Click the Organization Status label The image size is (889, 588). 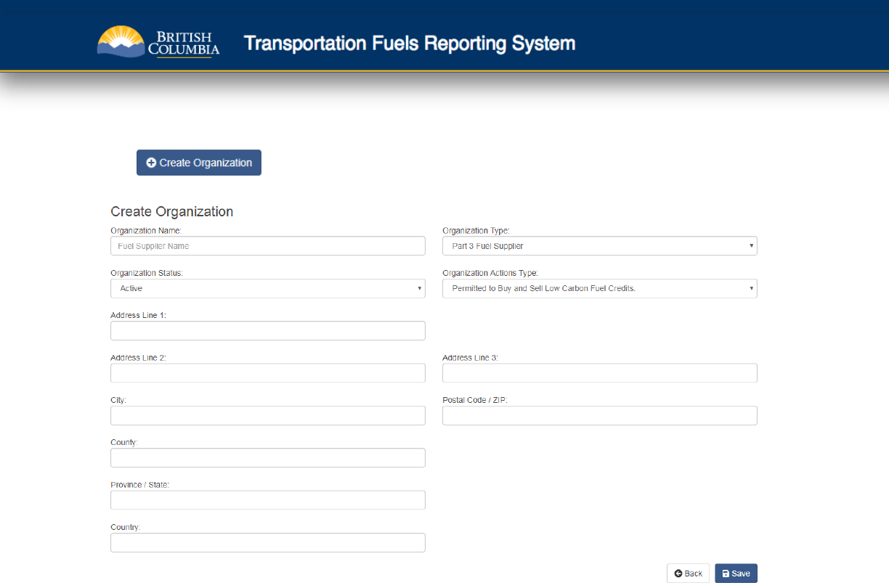click(147, 273)
